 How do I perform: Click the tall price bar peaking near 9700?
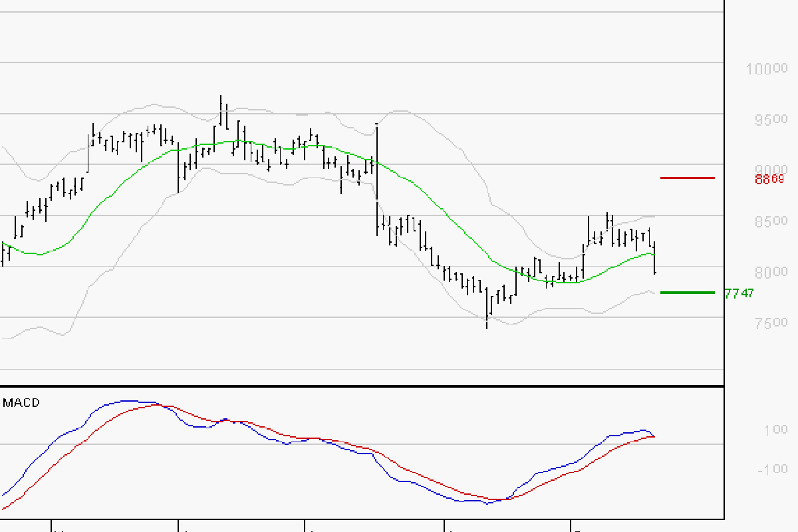point(221,110)
